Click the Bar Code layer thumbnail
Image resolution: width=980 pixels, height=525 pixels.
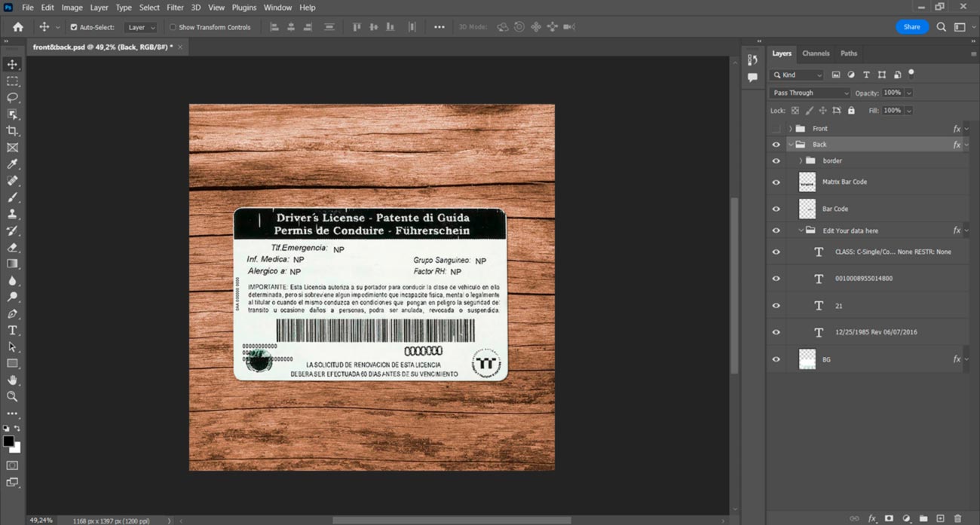[x=807, y=209]
